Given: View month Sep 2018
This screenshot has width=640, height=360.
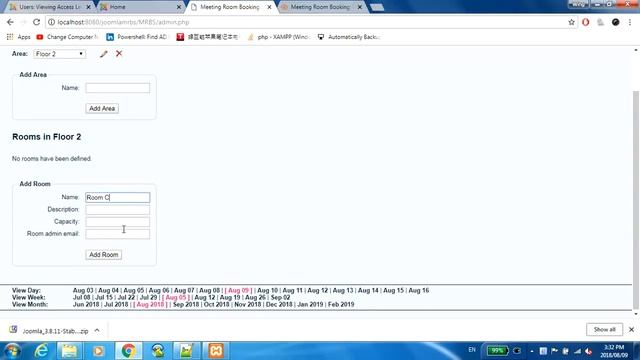Looking at the screenshot, I should tap(186, 304).
